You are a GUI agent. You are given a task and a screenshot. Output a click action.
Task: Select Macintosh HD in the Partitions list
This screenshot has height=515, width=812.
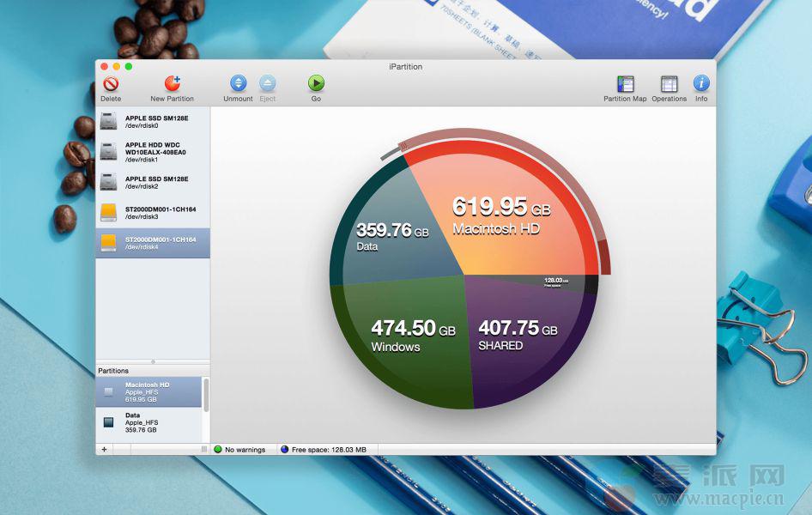150,391
